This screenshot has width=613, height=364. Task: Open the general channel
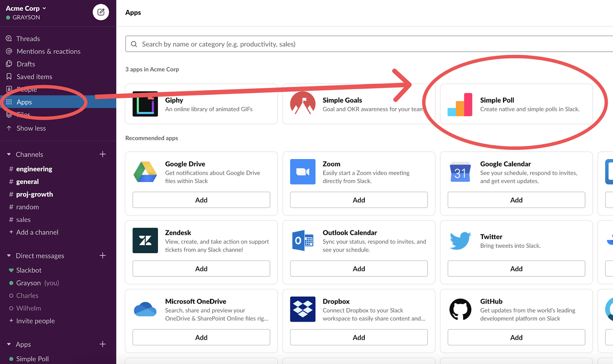pyautogui.click(x=27, y=181)
